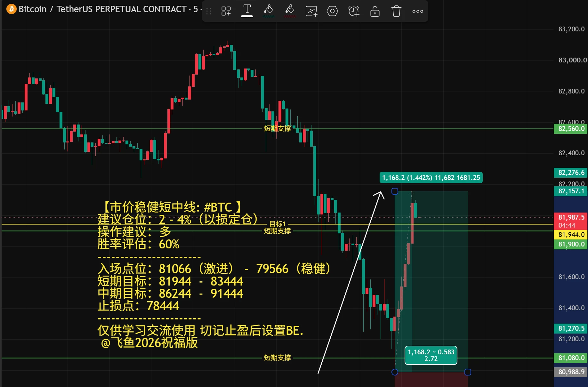Click the top-left handle of the long position
588x387 pixels.
[x=395, y=191]
